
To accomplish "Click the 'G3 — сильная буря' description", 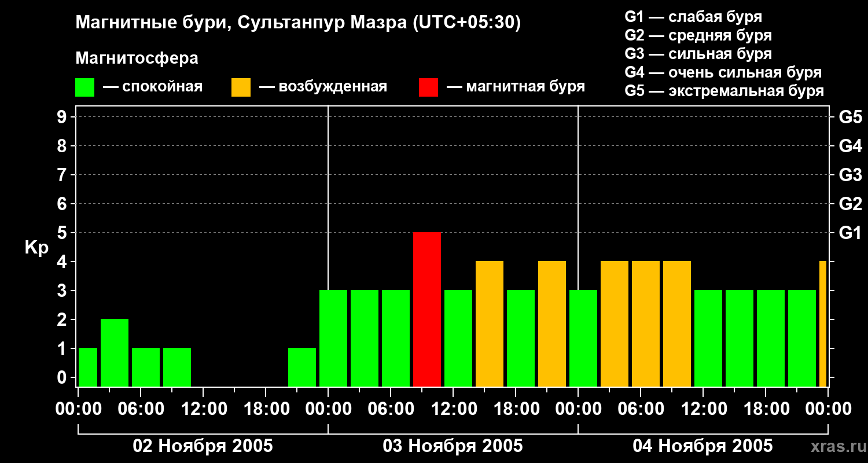I will pos(698,54).
